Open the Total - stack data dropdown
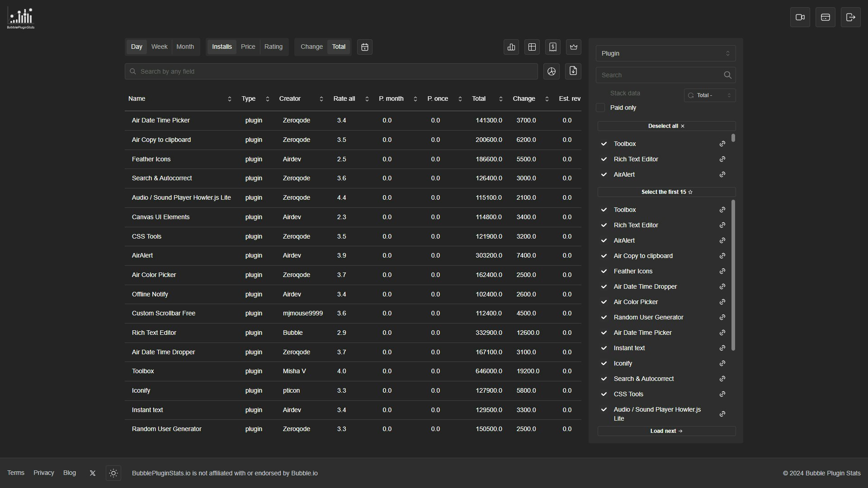 [x=710, y=95]
